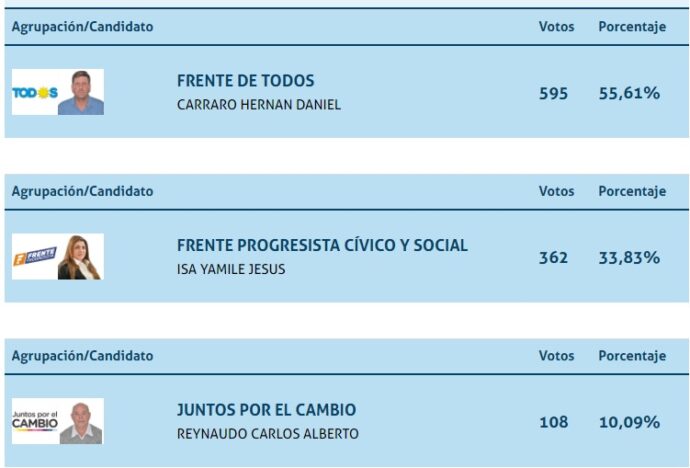Click candidate name REYNAUDO CARLOS ALBERTO
The height and width of the screenshot is (468, 690).
[x=267, y=434]
